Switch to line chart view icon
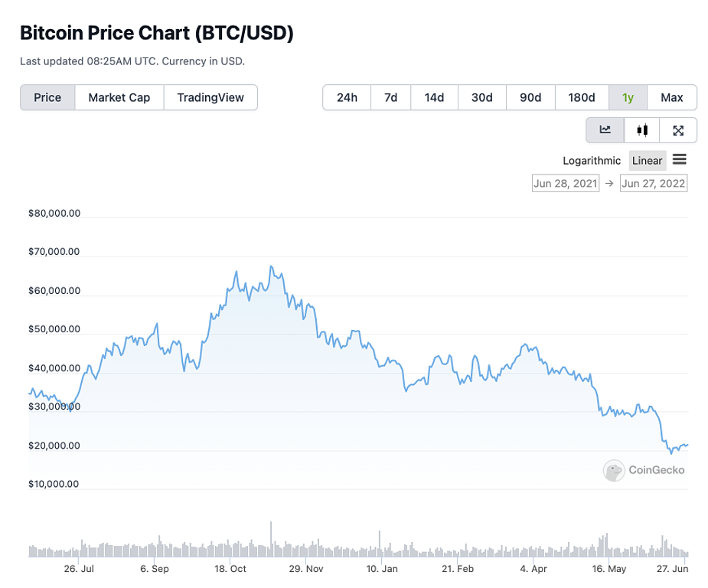The image size is (708, 588). tap(605, 130)
